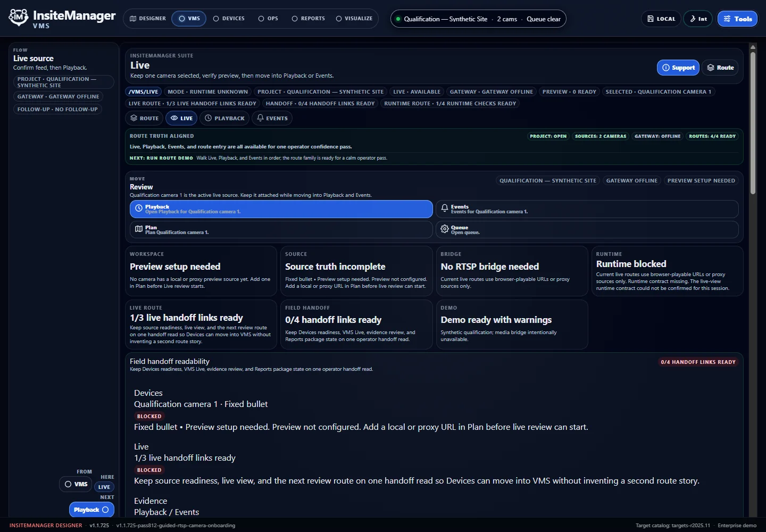Open the Devices nav tab
This screenshot has height=532, width=766.
(x=229, y=19)
